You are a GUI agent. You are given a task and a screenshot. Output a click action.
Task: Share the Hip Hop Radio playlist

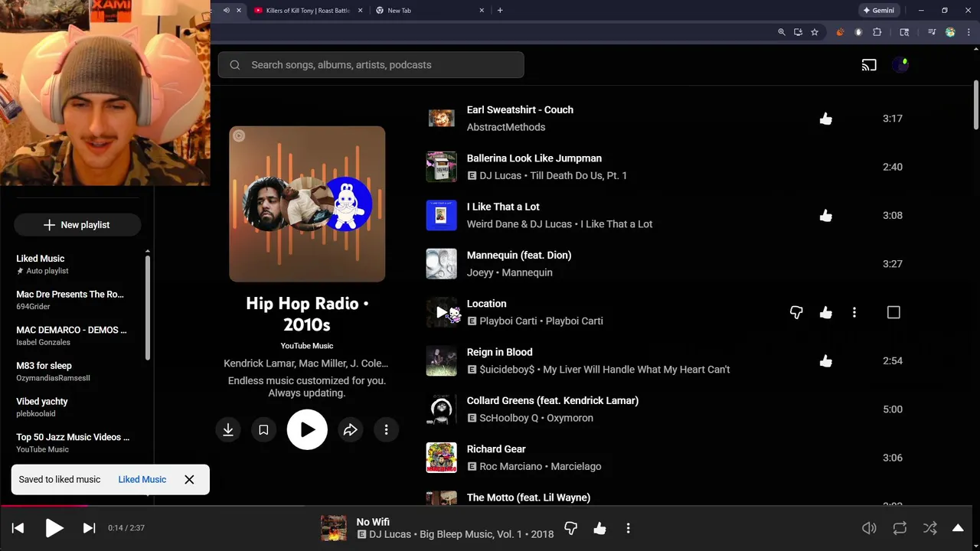coord(351,430)
